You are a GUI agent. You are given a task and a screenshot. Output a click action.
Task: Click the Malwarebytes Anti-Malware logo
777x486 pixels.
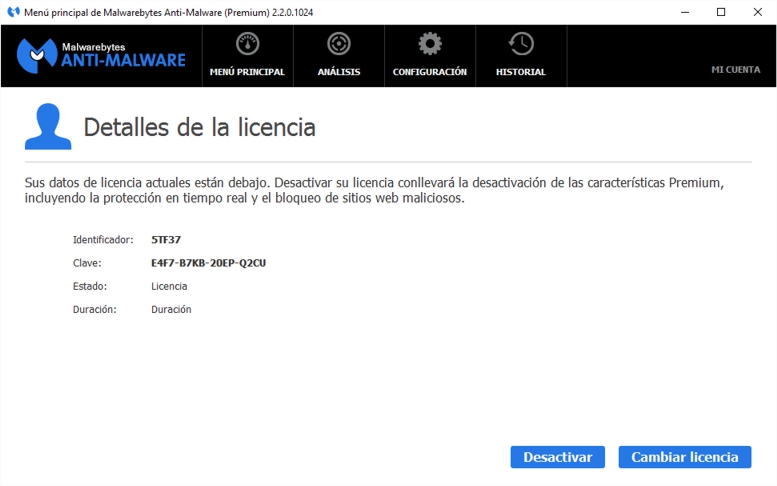101,55
